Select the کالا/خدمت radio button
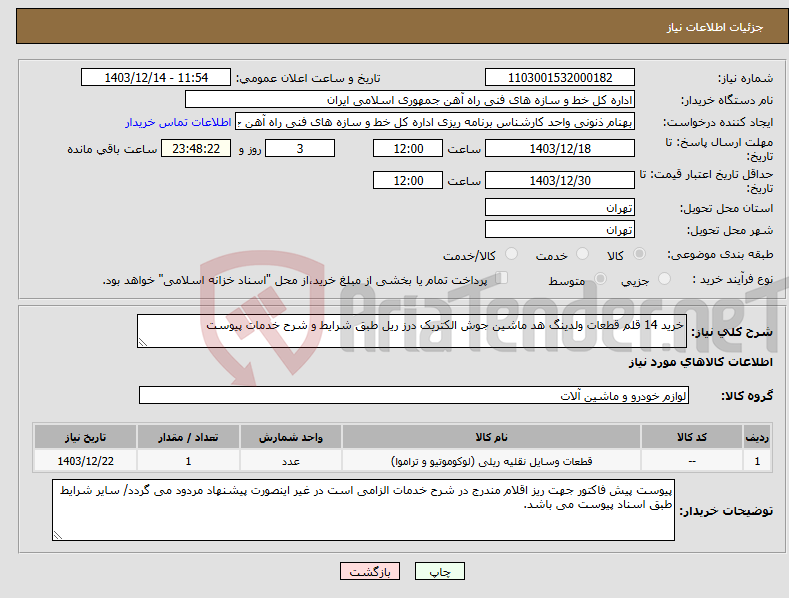 pos(511,254)
